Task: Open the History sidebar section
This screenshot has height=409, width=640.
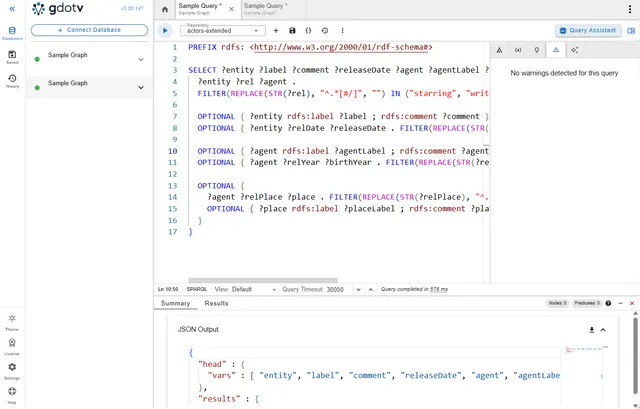Action: [12, 81]
